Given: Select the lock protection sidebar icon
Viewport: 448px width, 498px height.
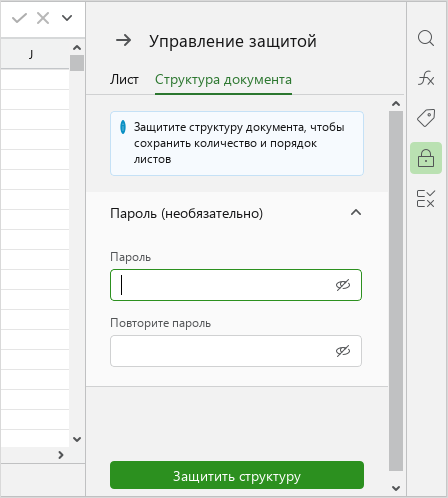Looking at the screenshot, I should 426,158.
